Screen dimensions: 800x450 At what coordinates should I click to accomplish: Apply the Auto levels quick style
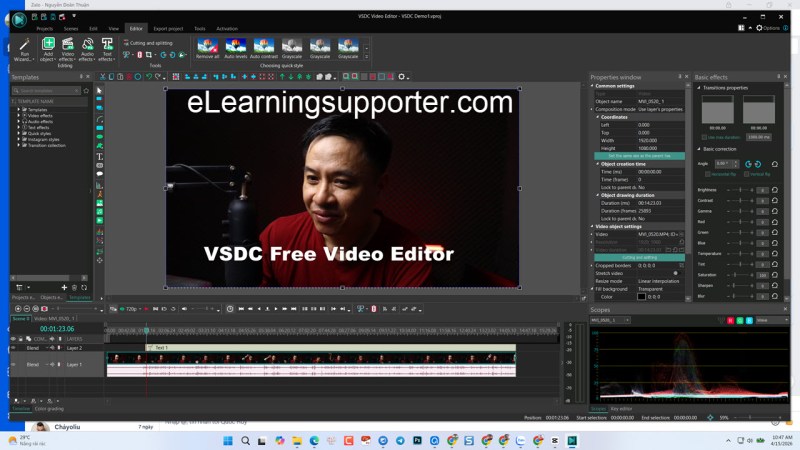click(236, 49)
